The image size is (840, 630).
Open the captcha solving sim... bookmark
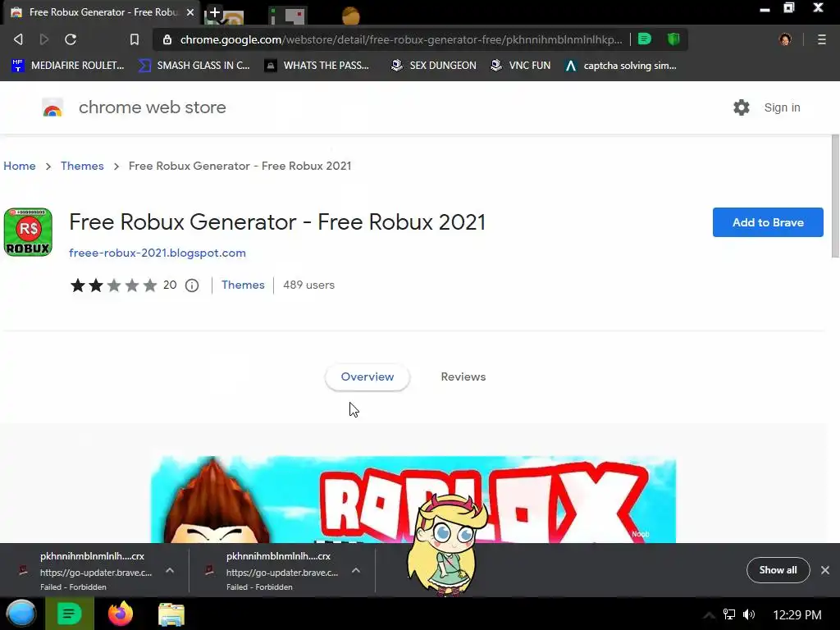[x=621, y=66]
